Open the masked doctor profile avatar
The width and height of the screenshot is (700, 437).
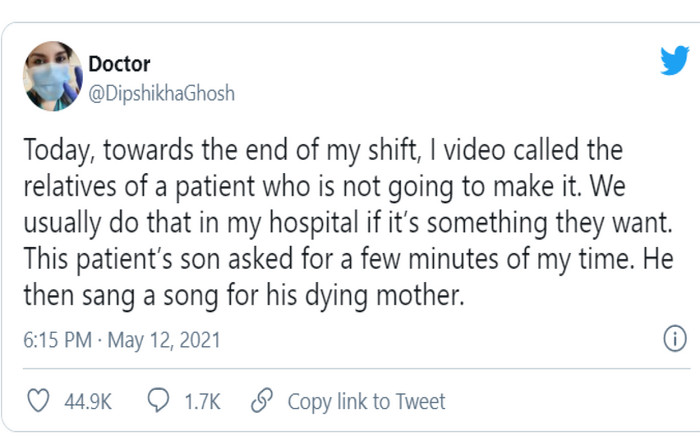[x=53, y=76]
